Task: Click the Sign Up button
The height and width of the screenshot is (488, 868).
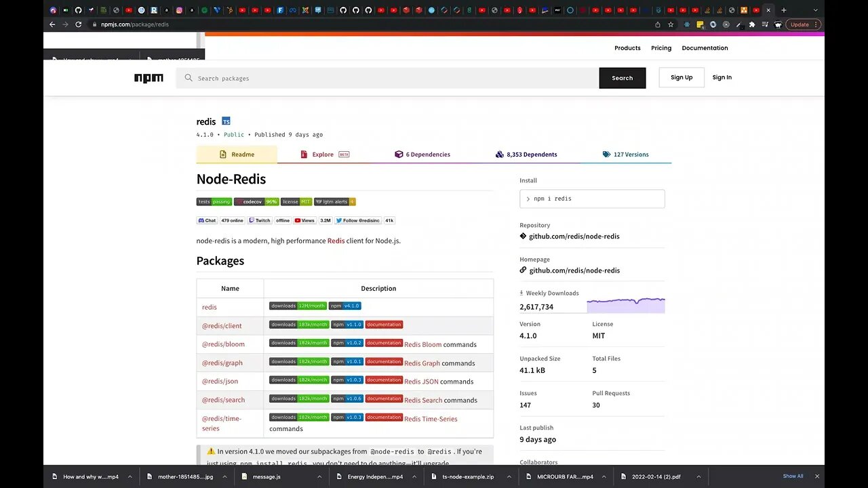Action: [x=682, y=77]
